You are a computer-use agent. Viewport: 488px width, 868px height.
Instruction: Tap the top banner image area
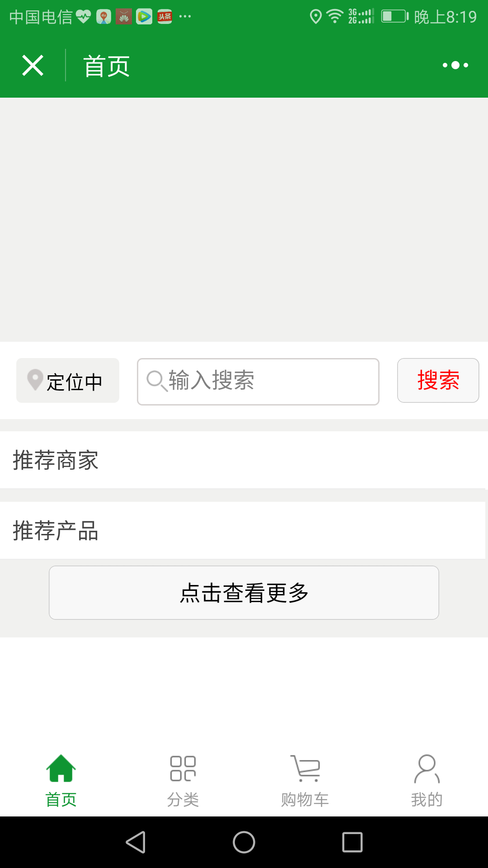[x=244, y=220]
